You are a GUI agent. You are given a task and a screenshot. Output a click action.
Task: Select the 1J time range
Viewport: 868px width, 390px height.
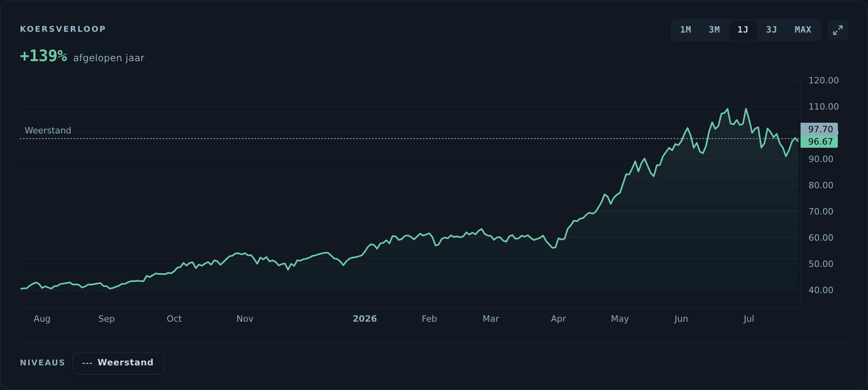(x=743, y=30)
